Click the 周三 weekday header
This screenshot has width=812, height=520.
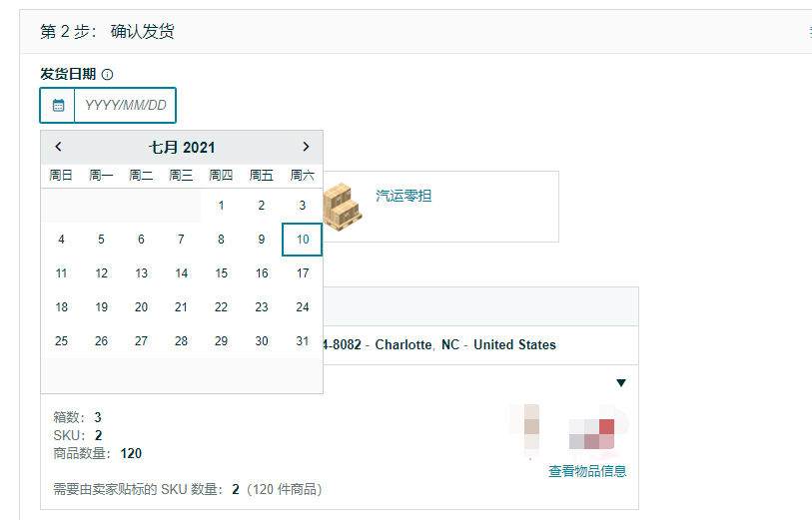tap(181, 176)
